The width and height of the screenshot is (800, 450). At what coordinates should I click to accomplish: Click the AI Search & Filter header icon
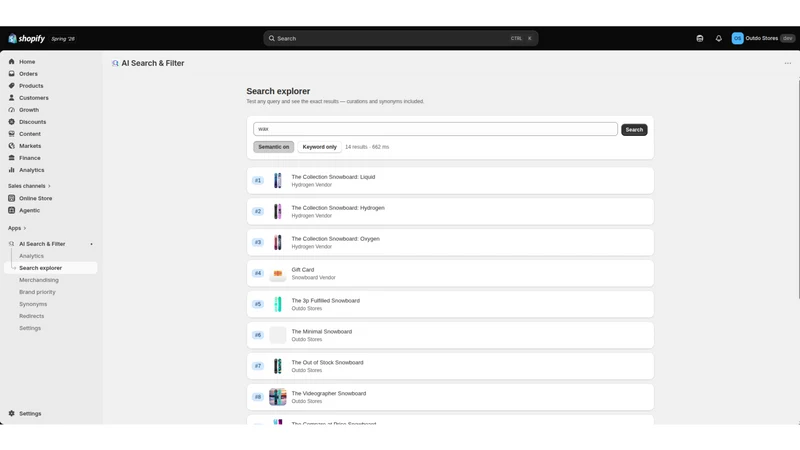[115, 63]
